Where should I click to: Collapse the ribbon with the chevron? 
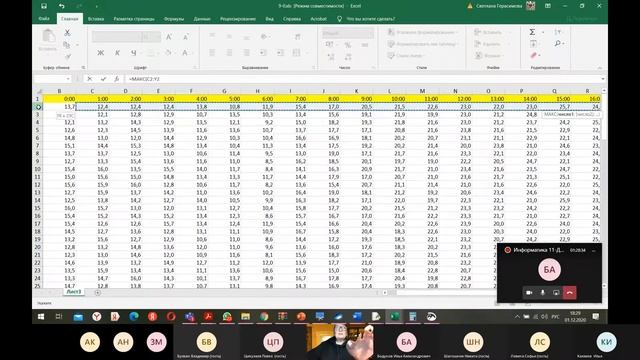coord(600,68)
